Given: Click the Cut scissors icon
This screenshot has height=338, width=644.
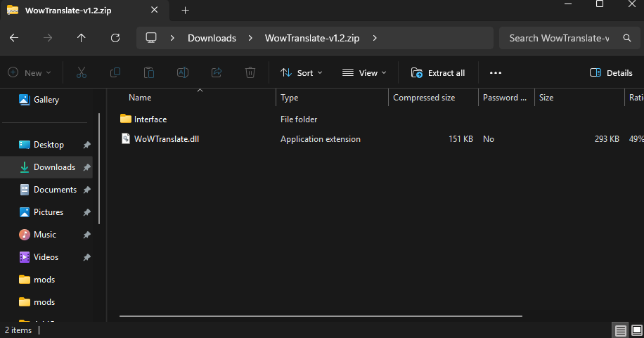Looking at the screenshot, I should [x=82, y=72].
